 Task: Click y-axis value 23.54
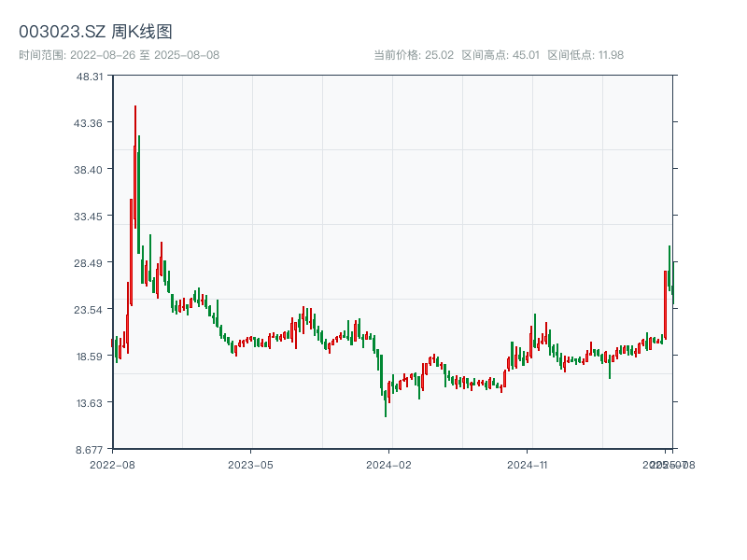pyautogui.click(x=88, y=310)
